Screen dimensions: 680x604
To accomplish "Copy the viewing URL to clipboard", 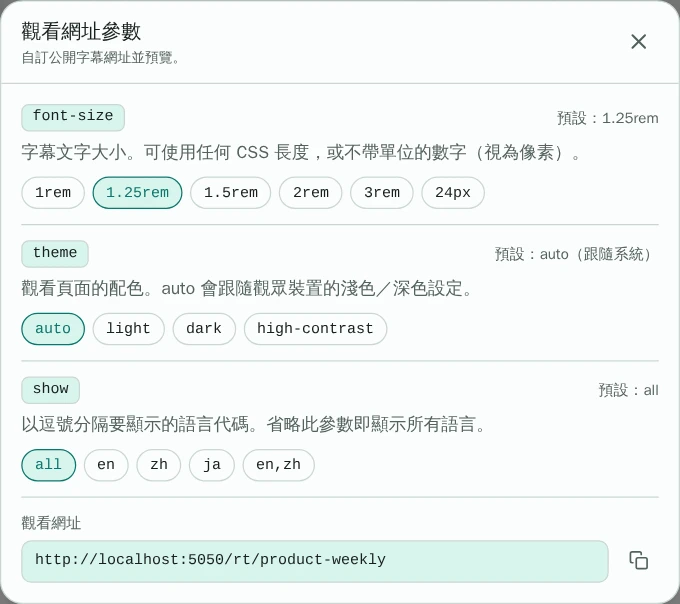I will coord(638,560).
